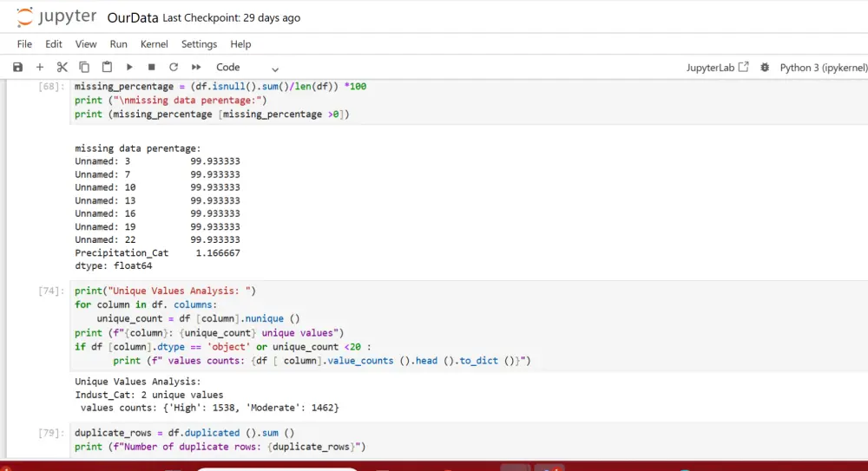Save the notebook with the disk icon
Screen dimensions: 868x471
point(17,67)
